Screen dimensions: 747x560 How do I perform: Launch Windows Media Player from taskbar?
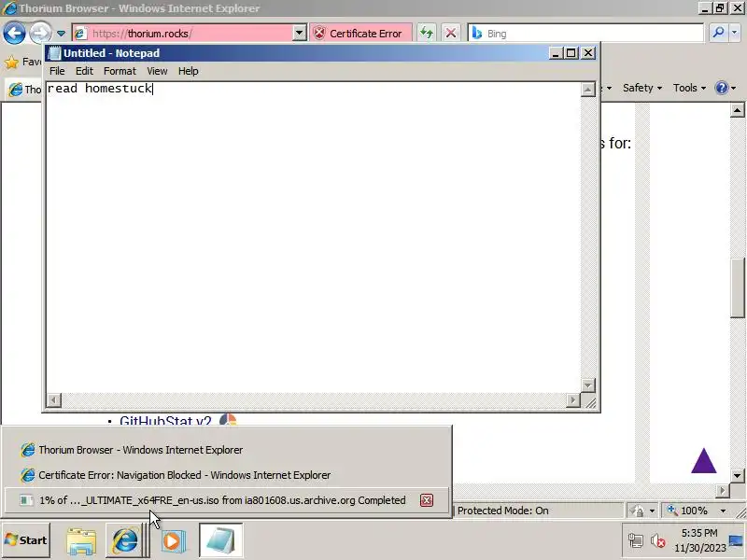pos(172,541)
